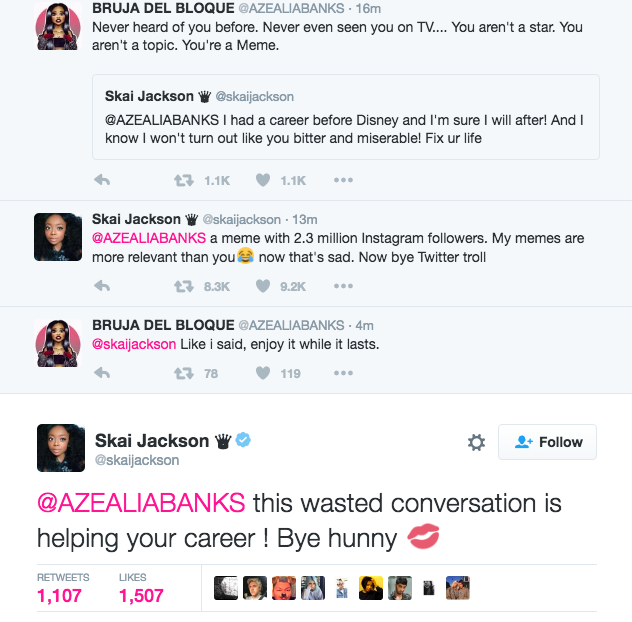Open more options on the 13m tweet
The image size is (632, 622).
click(x=343, y=286)
